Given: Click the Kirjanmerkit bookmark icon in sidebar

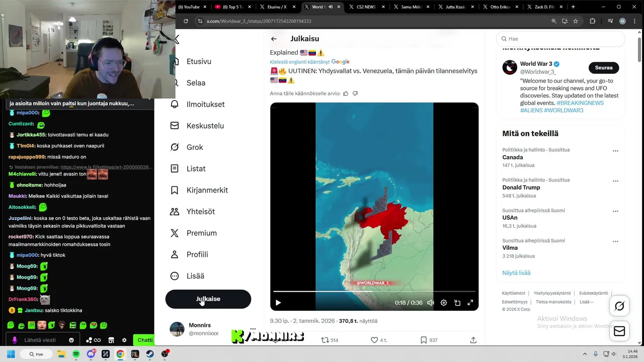Looking at the screenshot, I should 175,190.
